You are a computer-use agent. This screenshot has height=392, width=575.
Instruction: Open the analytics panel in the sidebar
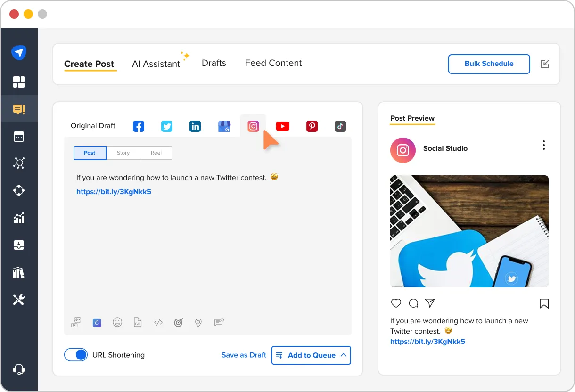coord(19,218)
